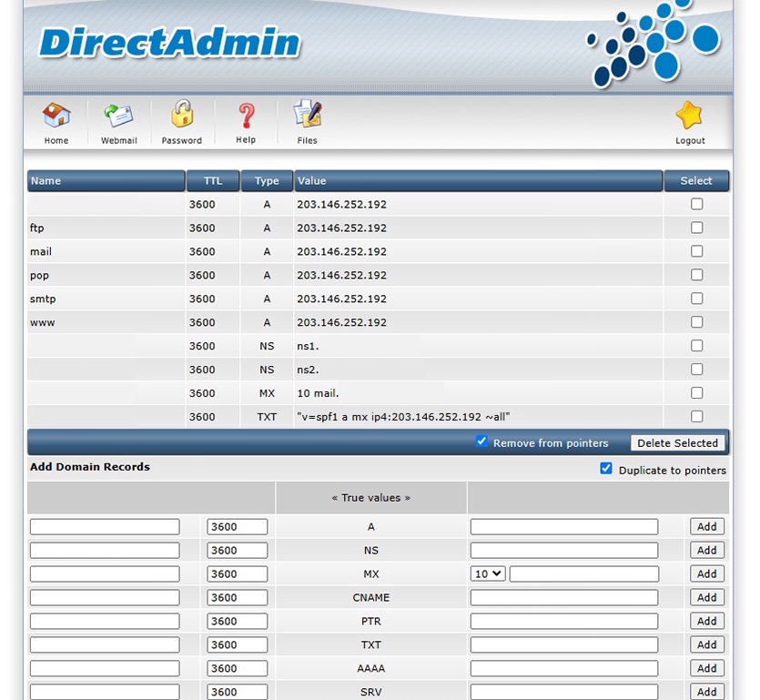760x700 pixels.
Task: Focus the CNAME record TTL field
Action: [237, 598]
